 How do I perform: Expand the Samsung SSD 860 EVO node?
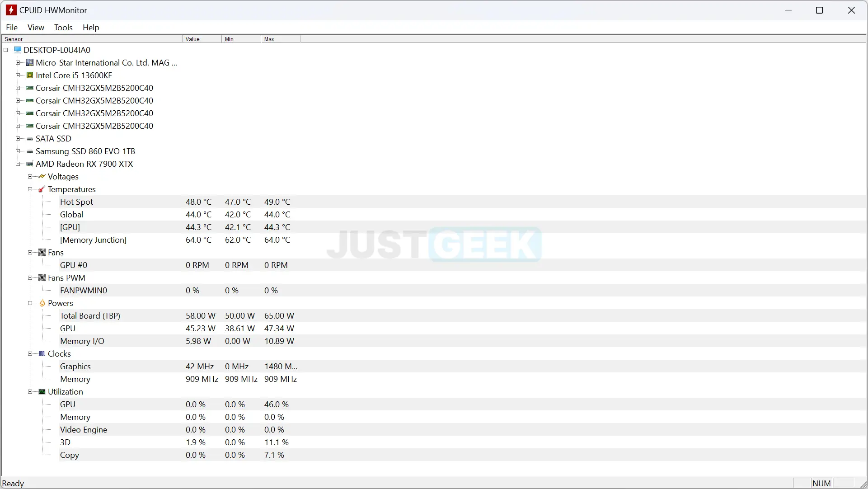18,151
